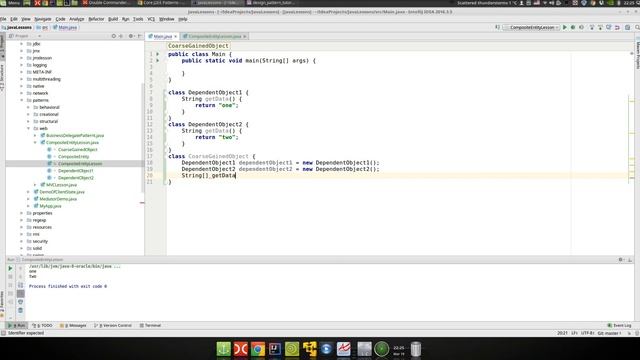Click the Project panel vertical scrollbar
This screenshot has height=360, width=640.
point(142,137)
